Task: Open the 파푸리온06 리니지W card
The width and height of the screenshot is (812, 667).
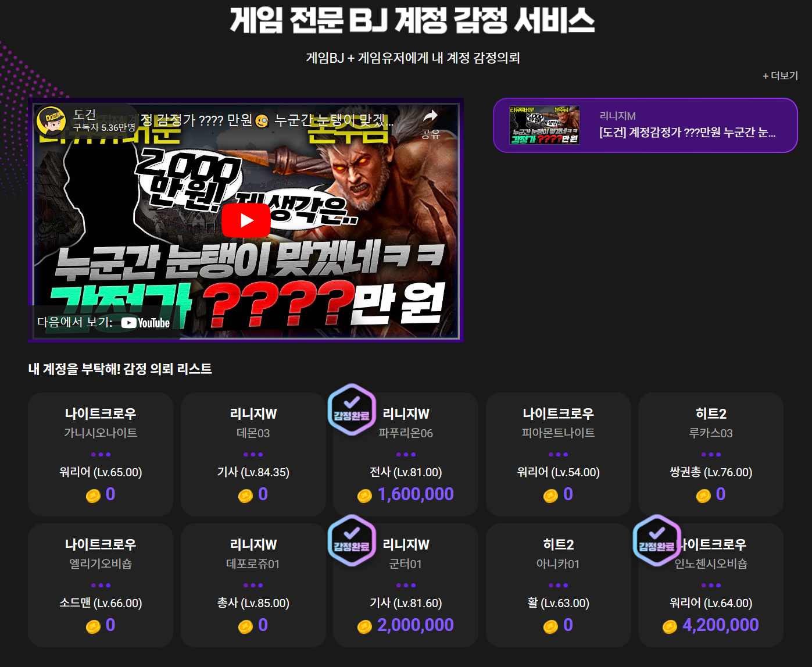Action: [406, 454]
